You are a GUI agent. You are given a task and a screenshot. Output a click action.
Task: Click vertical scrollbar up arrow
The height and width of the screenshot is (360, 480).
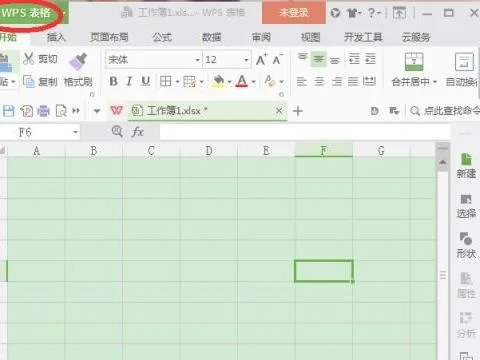click(443, 162)
